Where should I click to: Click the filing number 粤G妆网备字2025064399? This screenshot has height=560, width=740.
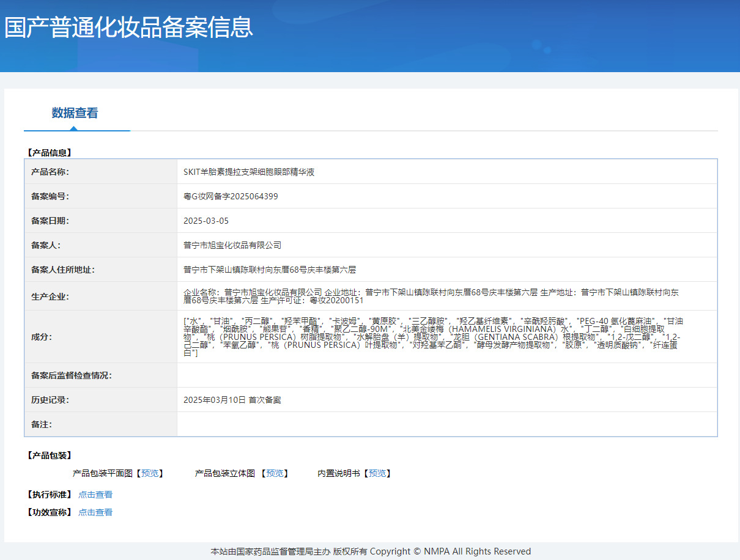pyautogui.click(x=231, y=196)
